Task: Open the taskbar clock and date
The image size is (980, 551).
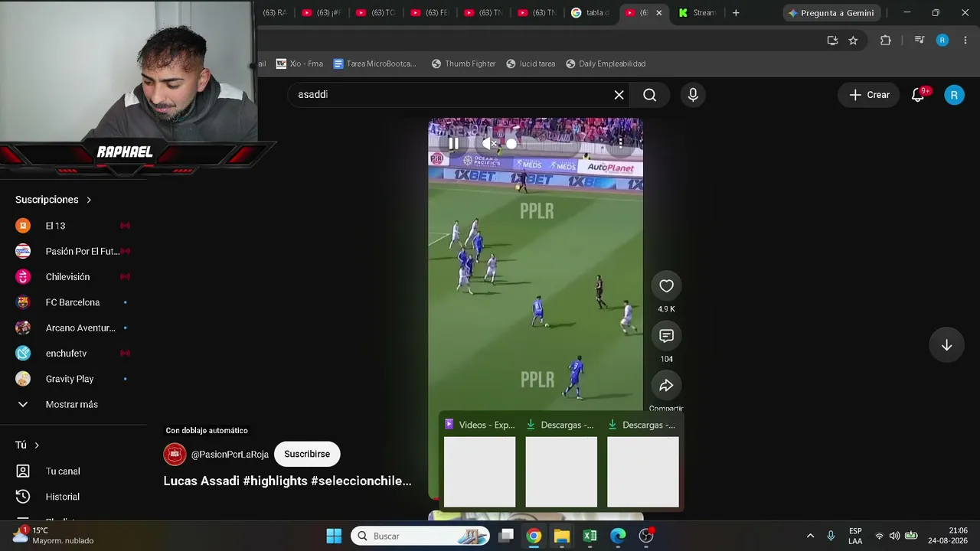Action: pyautogui.click(x=948, y=536)
